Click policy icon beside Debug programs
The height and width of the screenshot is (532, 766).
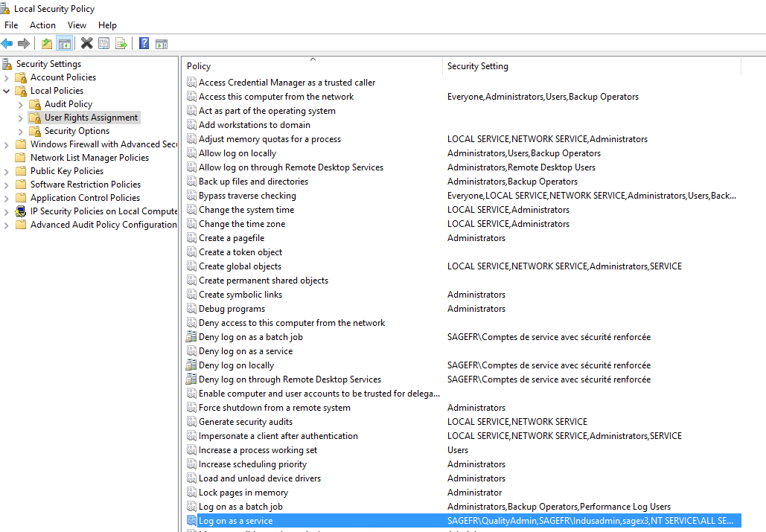191,309
